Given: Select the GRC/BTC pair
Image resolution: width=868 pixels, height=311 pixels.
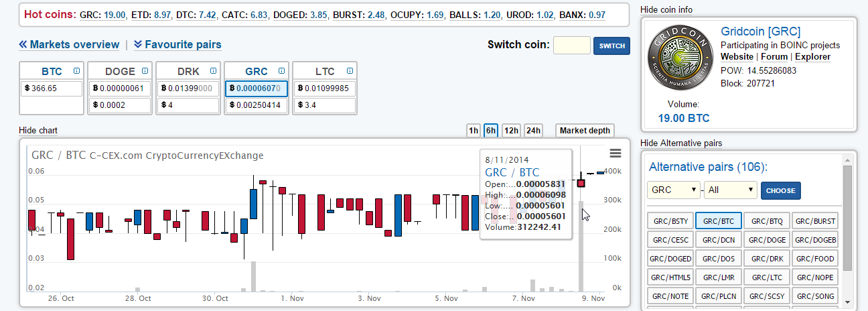Looking at the screenshot, I should coord(719,221).
